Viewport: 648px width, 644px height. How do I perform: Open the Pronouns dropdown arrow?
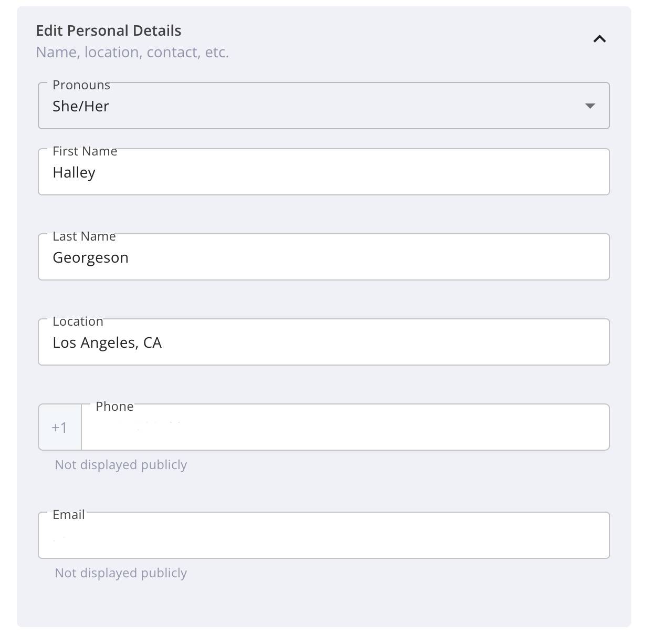tap(590, 106)
